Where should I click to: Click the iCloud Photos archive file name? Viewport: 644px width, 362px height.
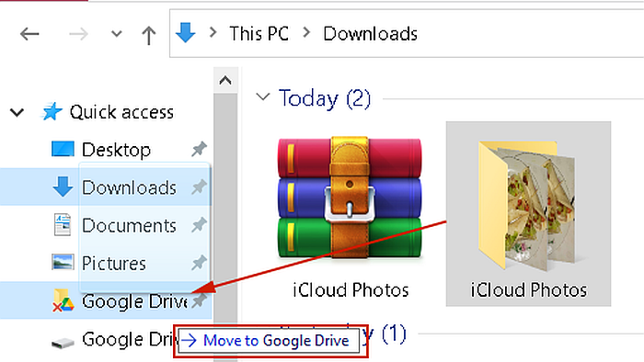click(351, 290)
